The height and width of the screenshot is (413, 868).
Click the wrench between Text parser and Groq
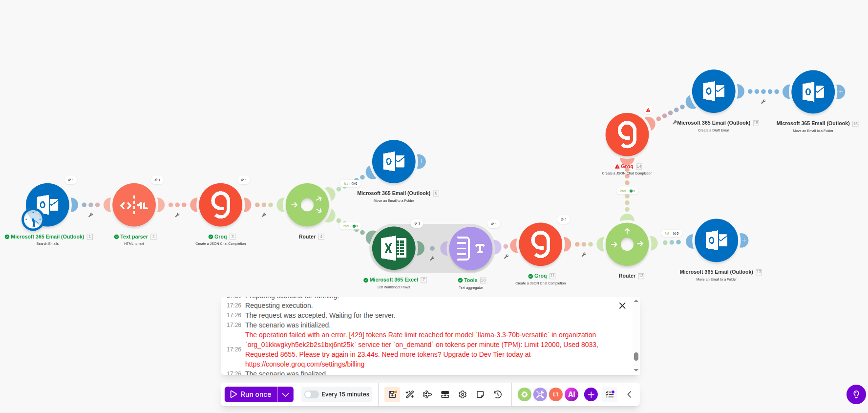(x=177, y=215)
